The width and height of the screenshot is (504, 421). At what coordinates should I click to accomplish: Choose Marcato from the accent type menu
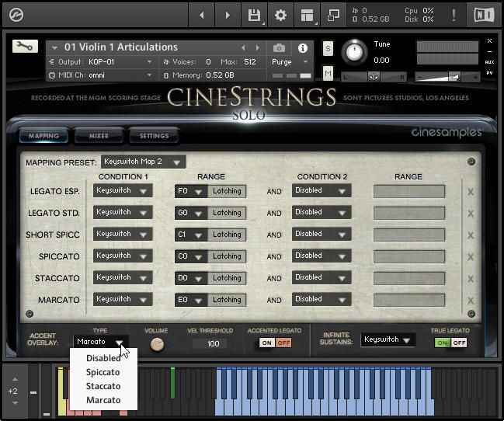coord(103,400)
